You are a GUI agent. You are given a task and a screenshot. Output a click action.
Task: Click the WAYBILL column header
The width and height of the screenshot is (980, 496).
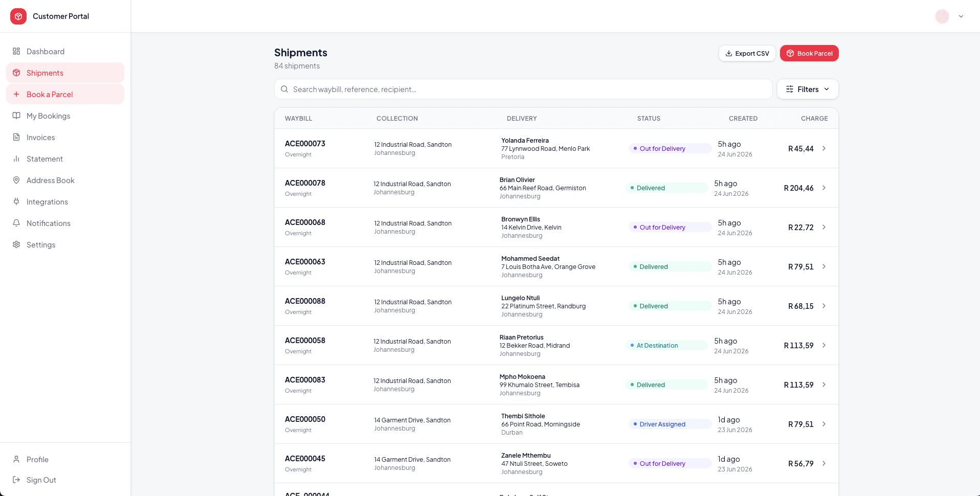pyautogui.click(x=298, y=118)
